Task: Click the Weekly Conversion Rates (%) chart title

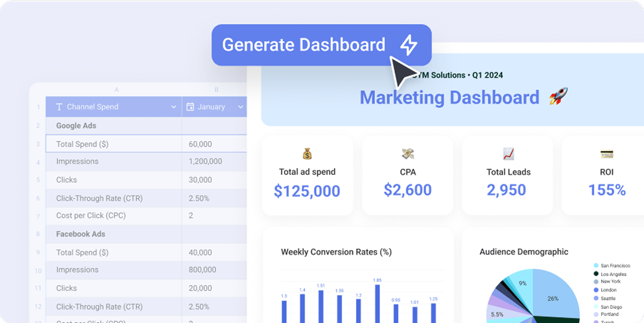Action: (336, 252)
